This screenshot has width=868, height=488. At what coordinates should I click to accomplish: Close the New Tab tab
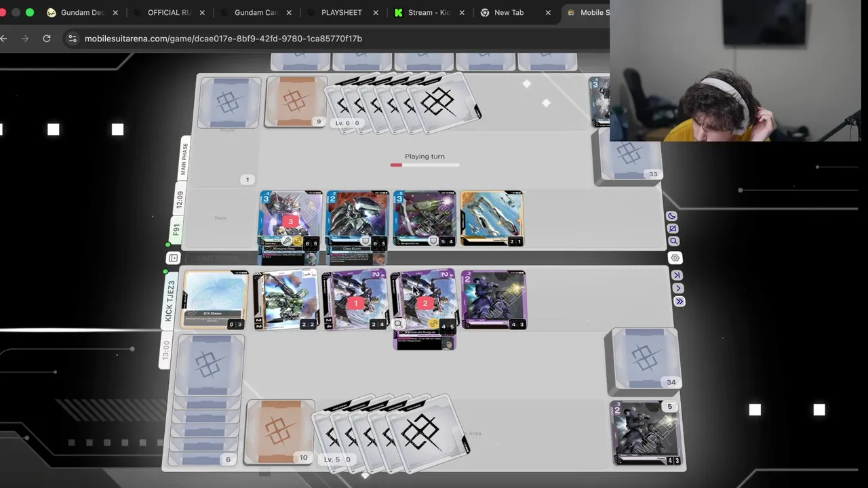click(548, 12)
